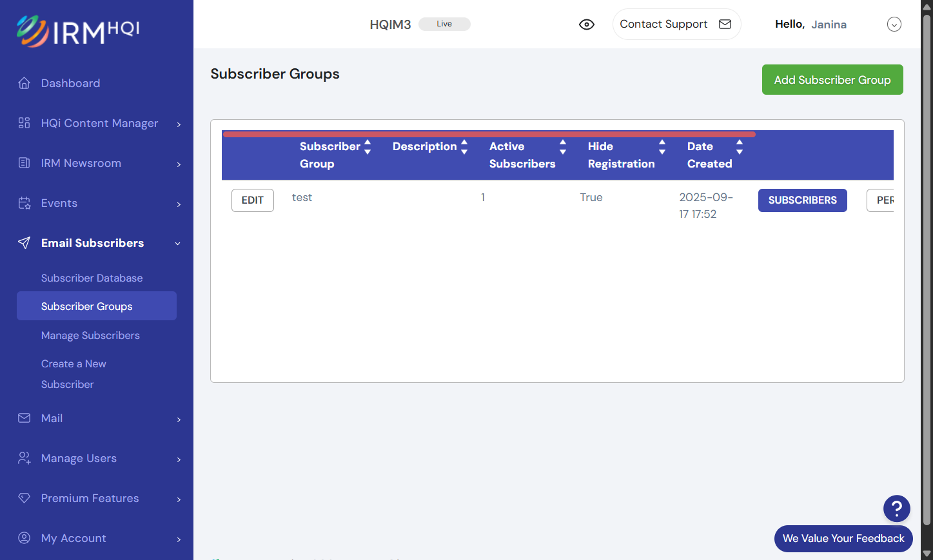Open the Dashboard menu item
This screenshot has width=933, height=560.
(70, 83)
